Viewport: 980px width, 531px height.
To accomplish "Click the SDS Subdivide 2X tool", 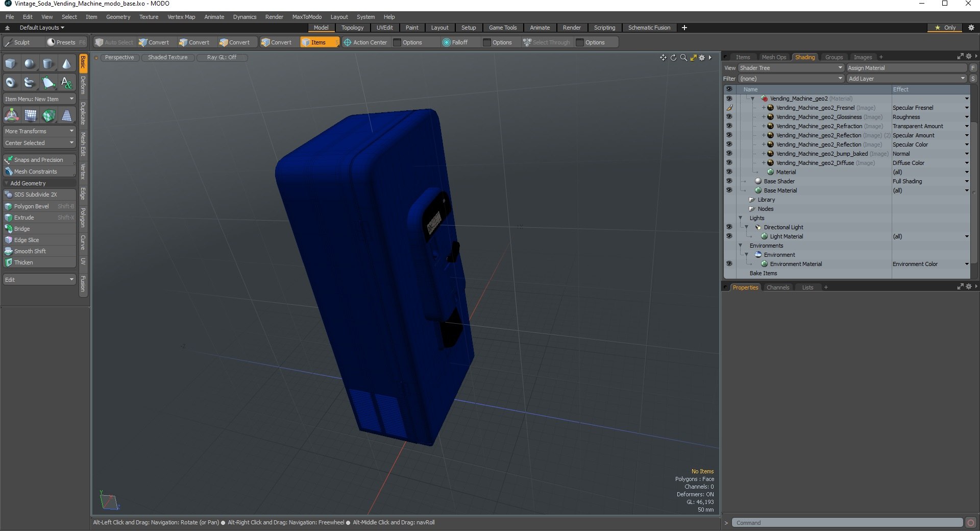I will [39, 195].
